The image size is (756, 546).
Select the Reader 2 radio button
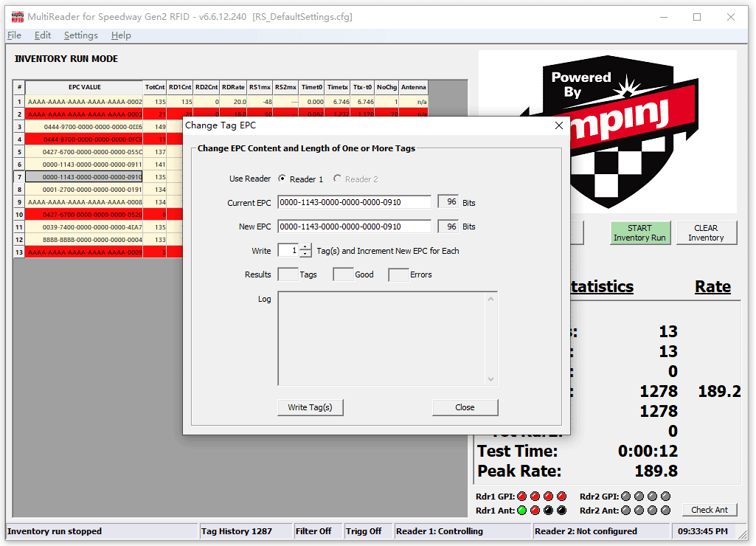(x=338, y=179)
